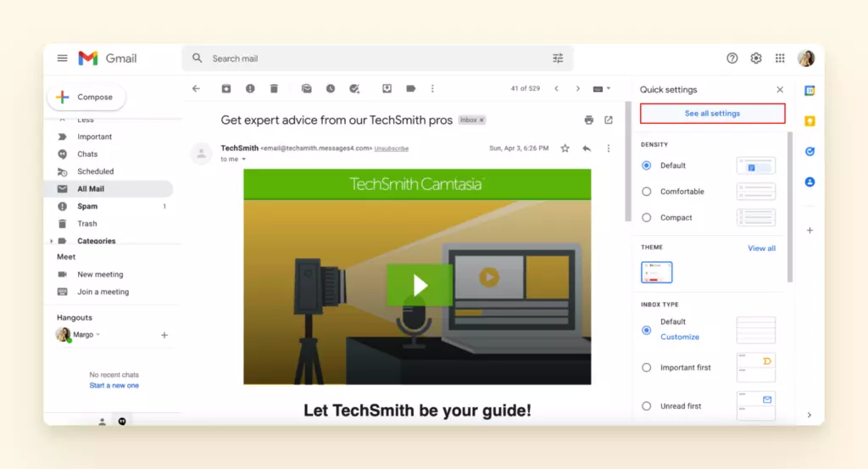Open Google Keep side panel icon
This screenshot has height=469, width=868.
[810, 121]
